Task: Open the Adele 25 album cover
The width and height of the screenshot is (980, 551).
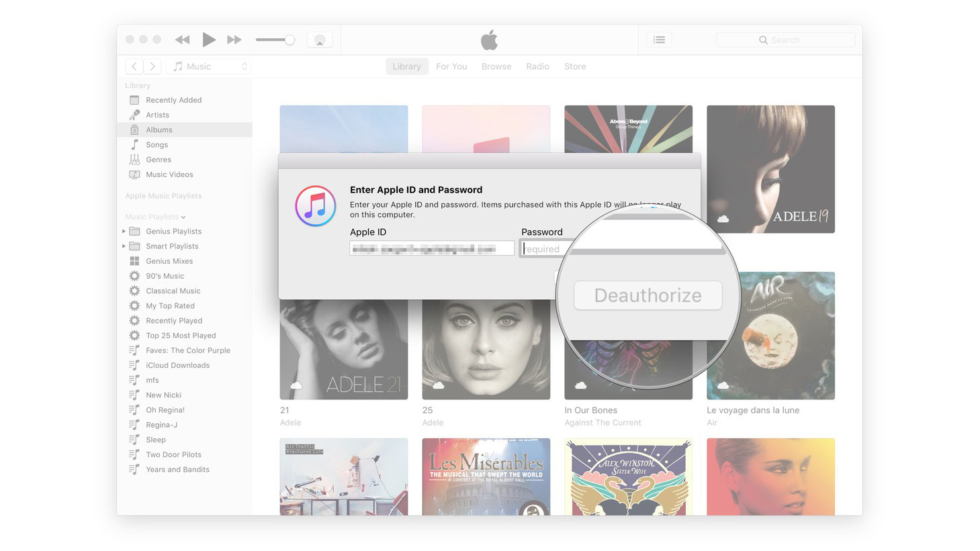Action: (x=486, y=349)
